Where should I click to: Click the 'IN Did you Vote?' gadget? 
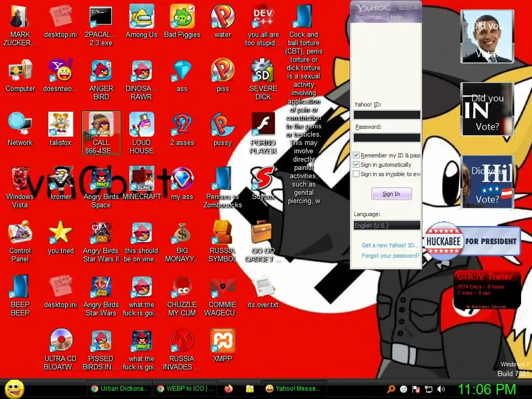point(487,109)
